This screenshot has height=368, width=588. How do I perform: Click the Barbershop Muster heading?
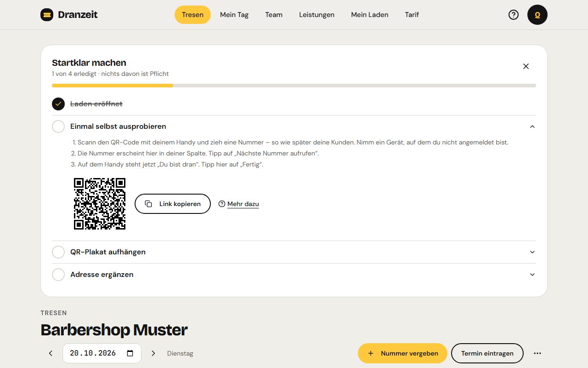[x=114, y=330]
